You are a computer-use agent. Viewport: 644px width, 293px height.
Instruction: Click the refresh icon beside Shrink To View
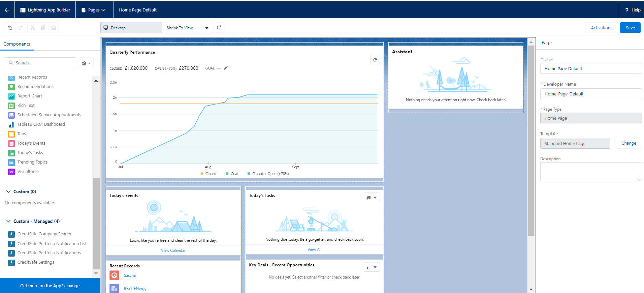click(219, 28)
